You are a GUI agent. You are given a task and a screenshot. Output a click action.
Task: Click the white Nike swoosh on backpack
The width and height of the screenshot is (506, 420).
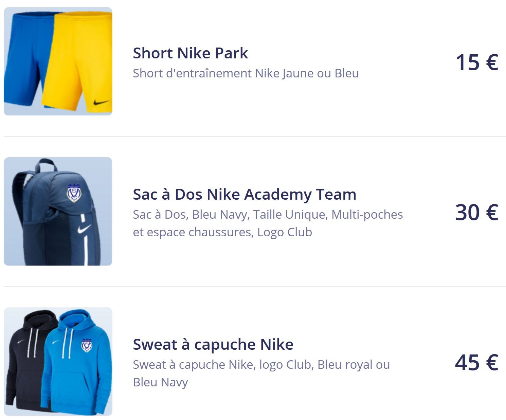click(84, 229)
